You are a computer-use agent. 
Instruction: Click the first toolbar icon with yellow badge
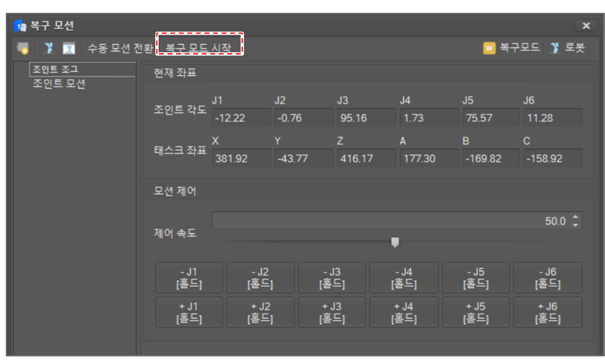tap(23, 48)
